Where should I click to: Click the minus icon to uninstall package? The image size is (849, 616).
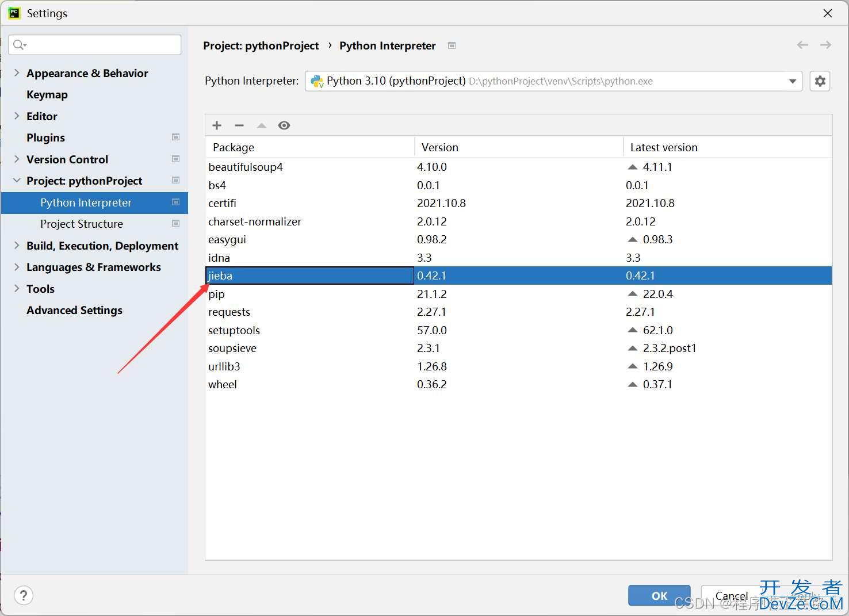tap(239, 125)
